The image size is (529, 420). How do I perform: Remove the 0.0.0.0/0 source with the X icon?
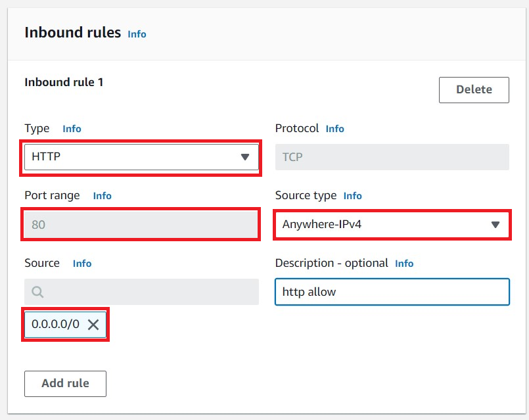[x=93, y=325]
